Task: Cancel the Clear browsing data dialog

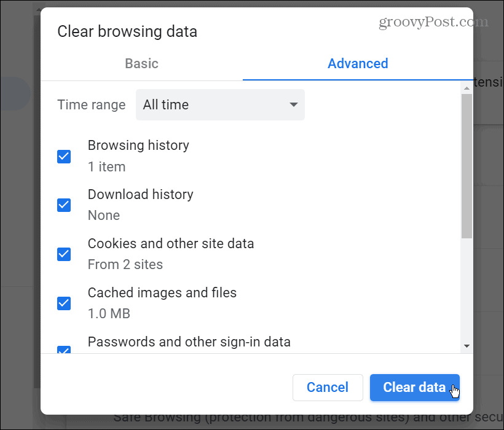Action: 328,388
